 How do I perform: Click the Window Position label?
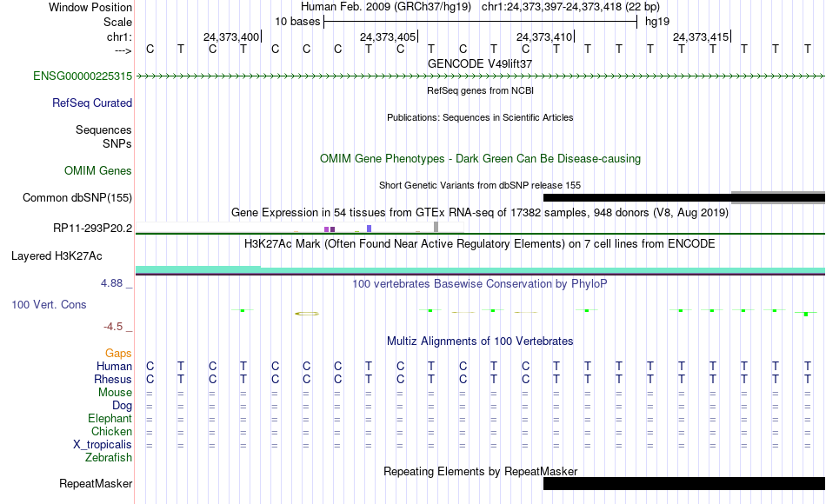pos(90,7)
